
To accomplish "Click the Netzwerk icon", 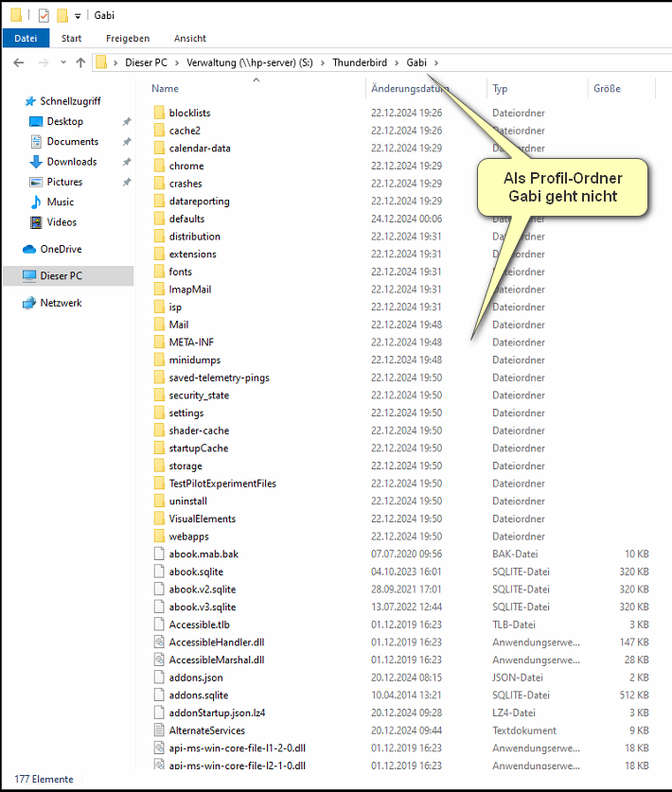I will tap(29, 303).
